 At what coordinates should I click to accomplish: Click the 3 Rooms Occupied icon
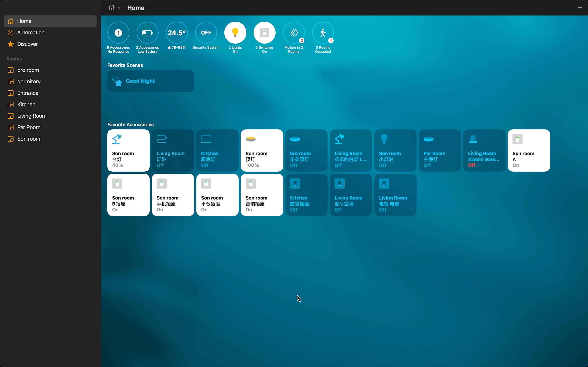pyautogui.click(x=323, y=33)
